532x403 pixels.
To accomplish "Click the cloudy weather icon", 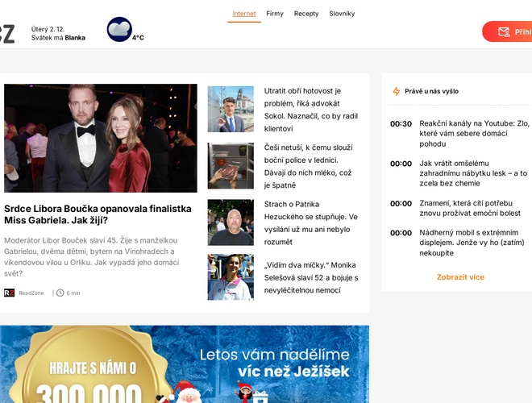I will 119,30.
